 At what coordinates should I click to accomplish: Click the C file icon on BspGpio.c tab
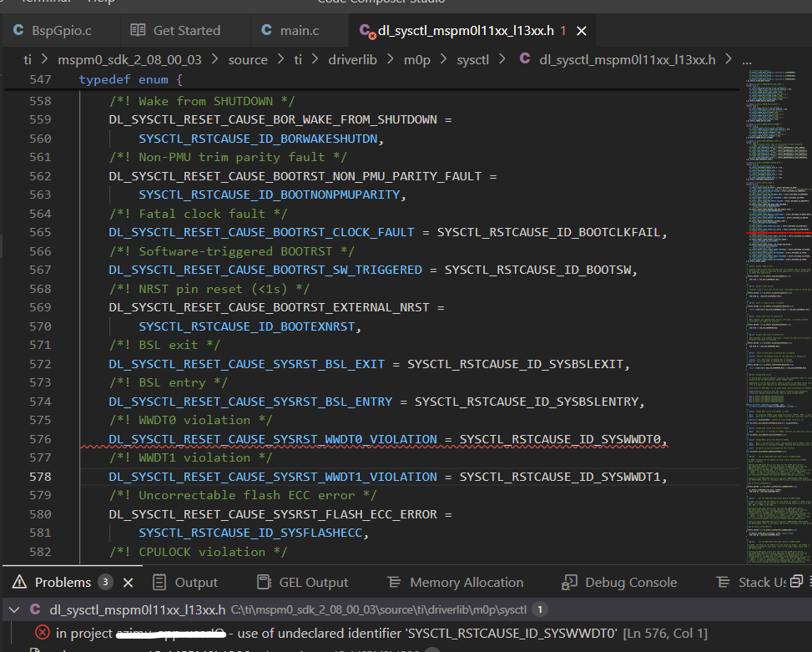(x=18, y=30)
